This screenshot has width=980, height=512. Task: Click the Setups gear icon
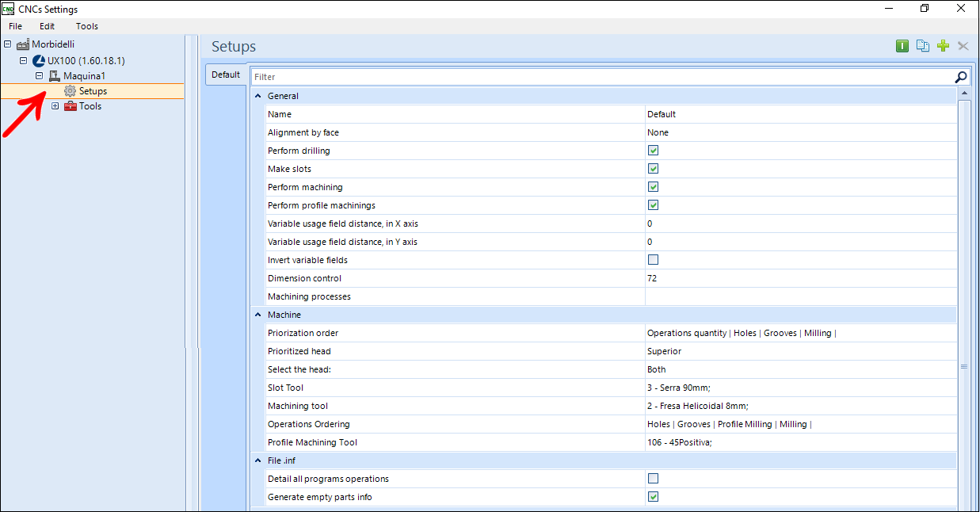[71, 91]
